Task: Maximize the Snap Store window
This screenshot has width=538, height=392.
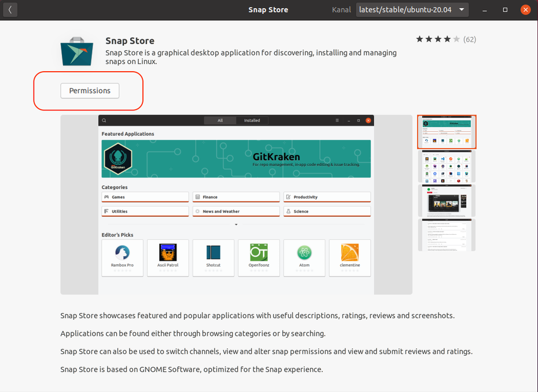Action: (x=505, y=10)
